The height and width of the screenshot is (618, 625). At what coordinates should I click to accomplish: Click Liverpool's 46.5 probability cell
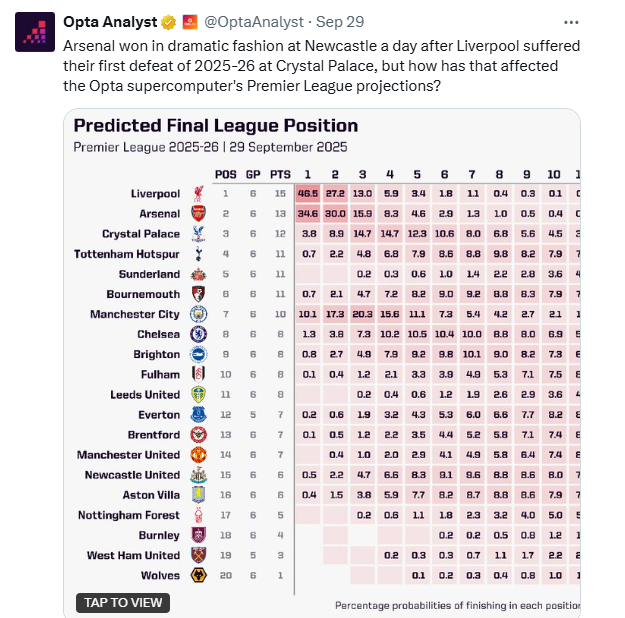[308, 193]
